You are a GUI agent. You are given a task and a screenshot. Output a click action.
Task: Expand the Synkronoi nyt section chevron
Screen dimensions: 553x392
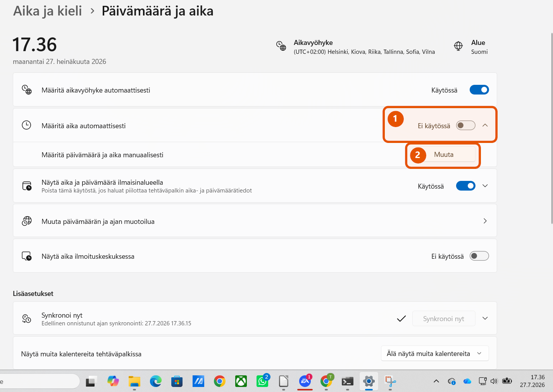pyautogui.click(x=485, y=318)
